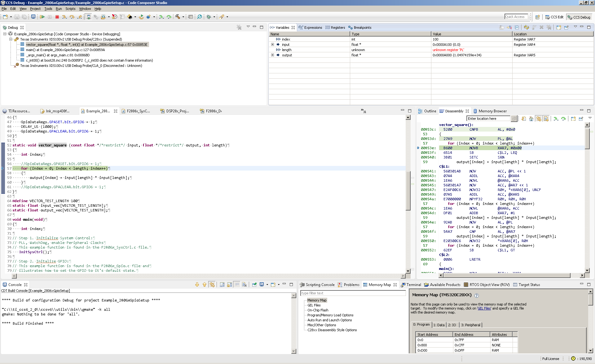Open the Scripts menu

click(70, 9)
